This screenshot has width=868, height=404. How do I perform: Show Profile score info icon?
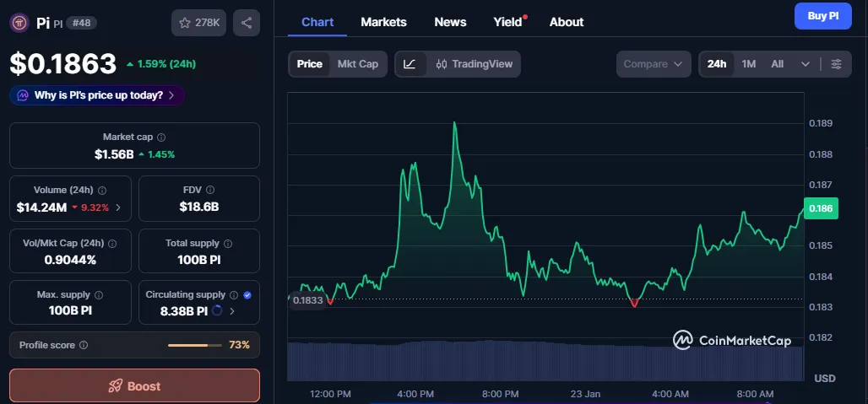[x=84, y=345]
